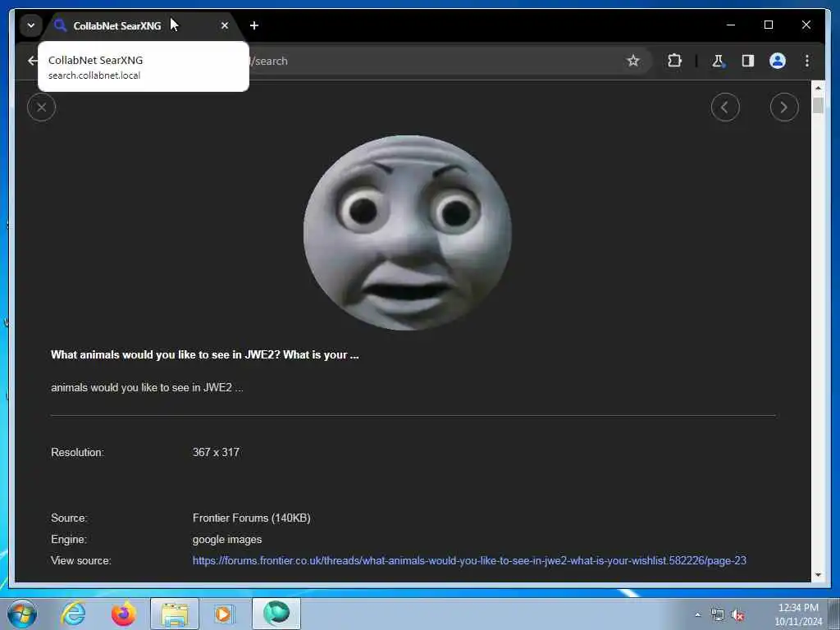Close the image detail overlay
840x630 pixels.
coord(41,107)
